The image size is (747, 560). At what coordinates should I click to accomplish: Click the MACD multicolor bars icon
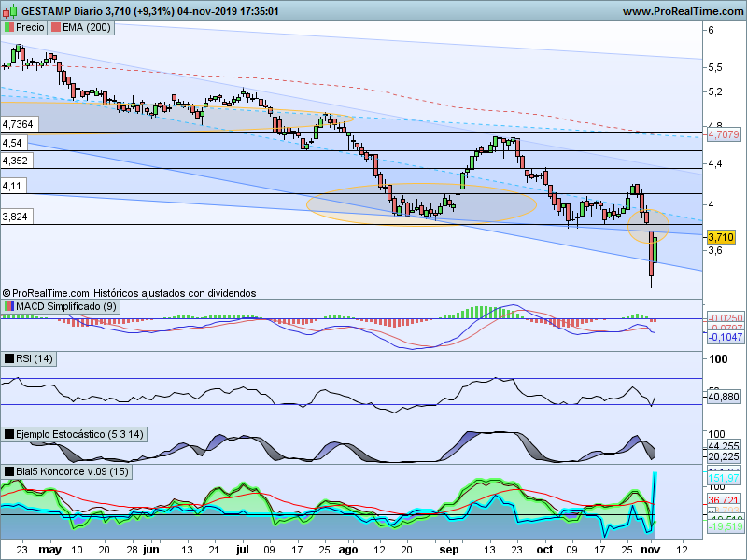pyautogui.click(x=9, y=307)
